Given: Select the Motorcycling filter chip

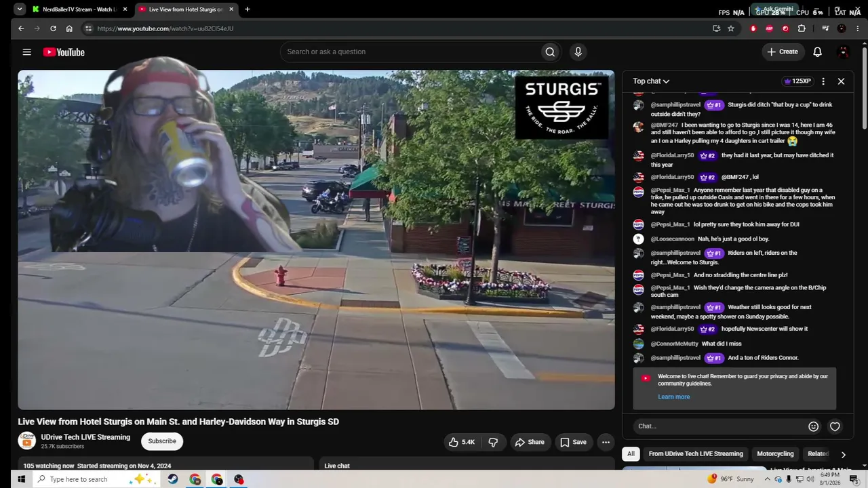Looking at the screenshot, I should tap(775, 454).
